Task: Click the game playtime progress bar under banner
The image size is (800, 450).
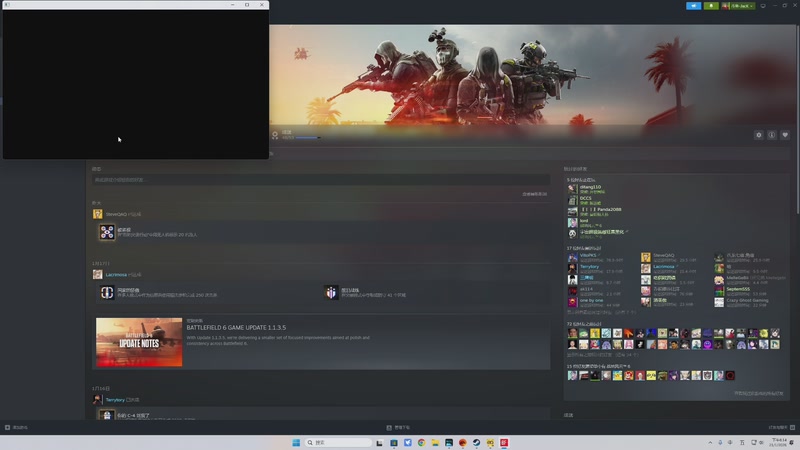Action: (x=308, y=138)
